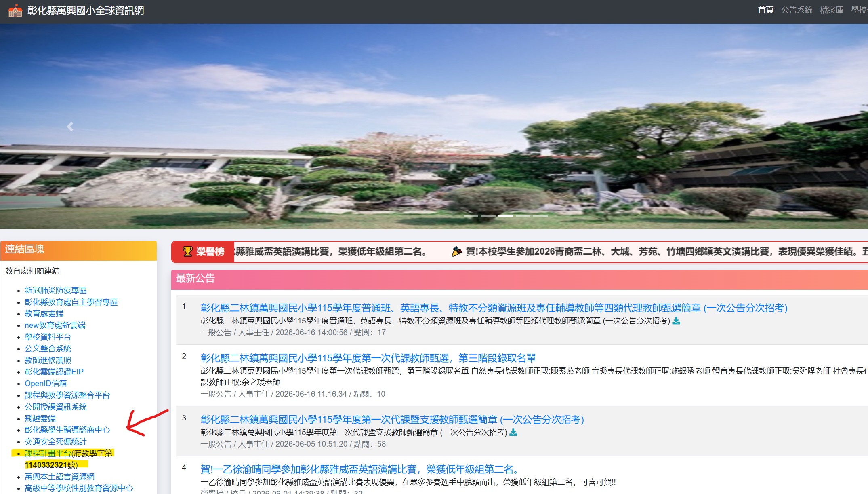Viewport: 868px width, 494px height.
Task: Open the 學校資料平台 link
Action: tap(48, 337)
